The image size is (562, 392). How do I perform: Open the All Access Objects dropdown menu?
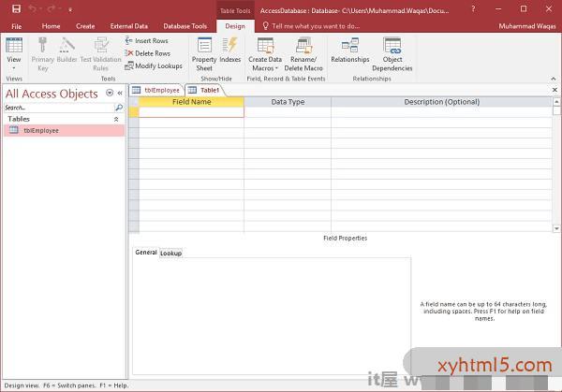110,93
